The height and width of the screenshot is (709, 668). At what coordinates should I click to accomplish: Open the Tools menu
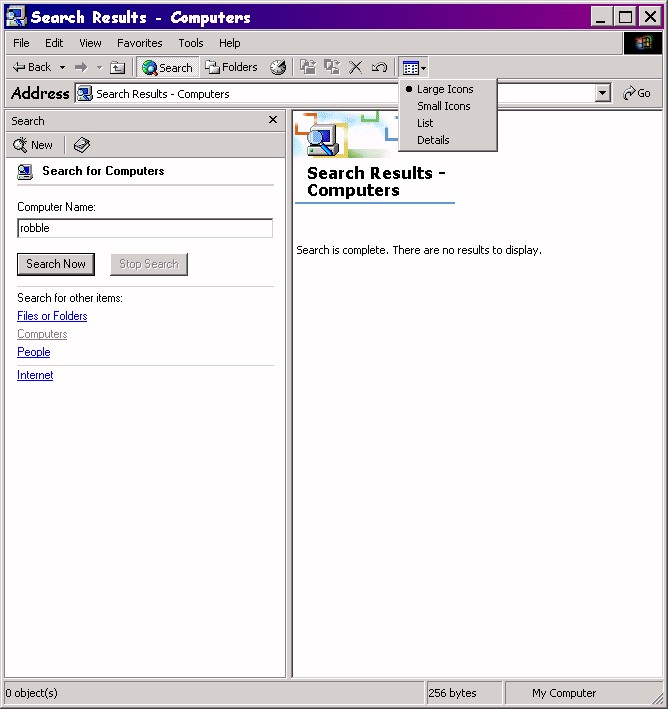[x=190, y=43]
